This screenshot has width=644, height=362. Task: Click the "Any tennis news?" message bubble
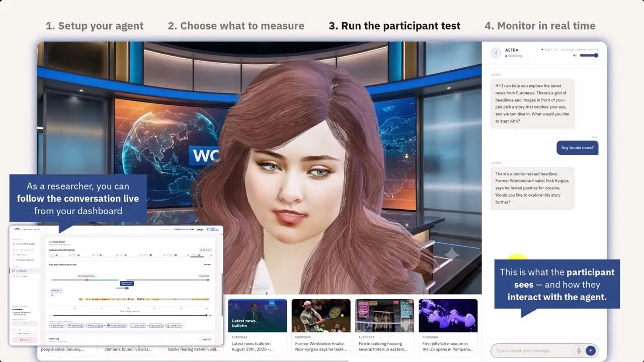click(x=578, y=147)
